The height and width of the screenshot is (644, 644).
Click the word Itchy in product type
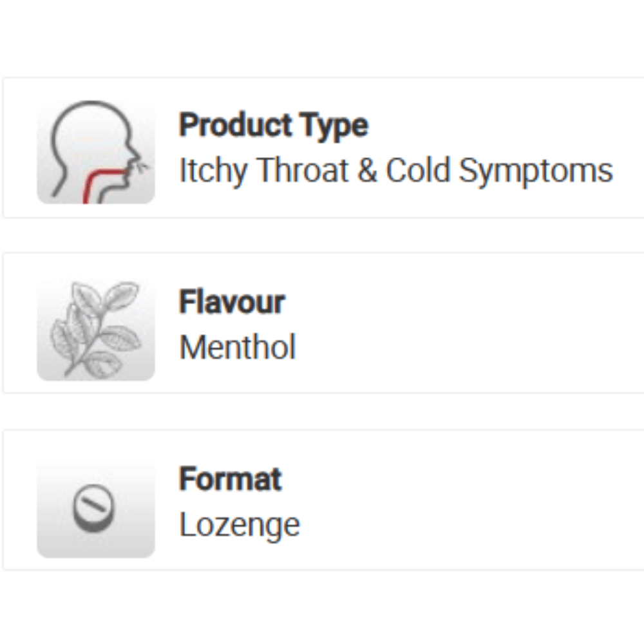pos(213,171)
